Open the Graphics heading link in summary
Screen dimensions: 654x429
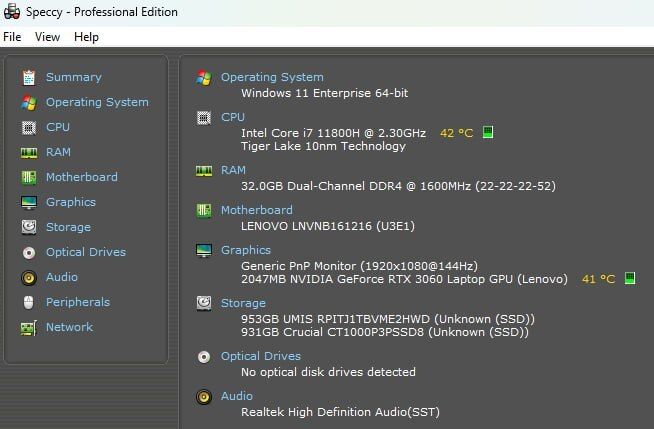[246, 250]
